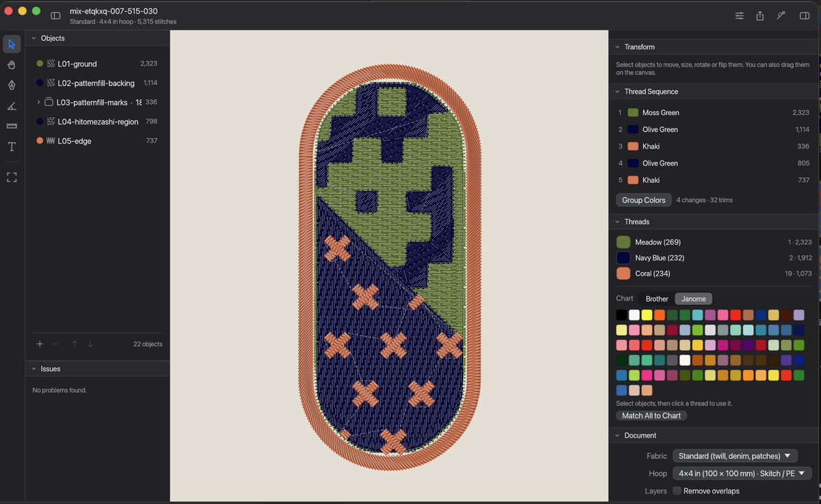Move object up with up arrow
This screenshot has height=504, width=821.
click(x=75, y=344)
